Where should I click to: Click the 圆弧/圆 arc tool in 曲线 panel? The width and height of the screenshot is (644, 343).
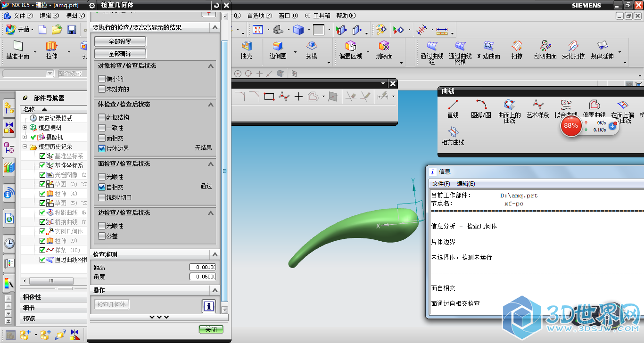[x=481, y=108]
